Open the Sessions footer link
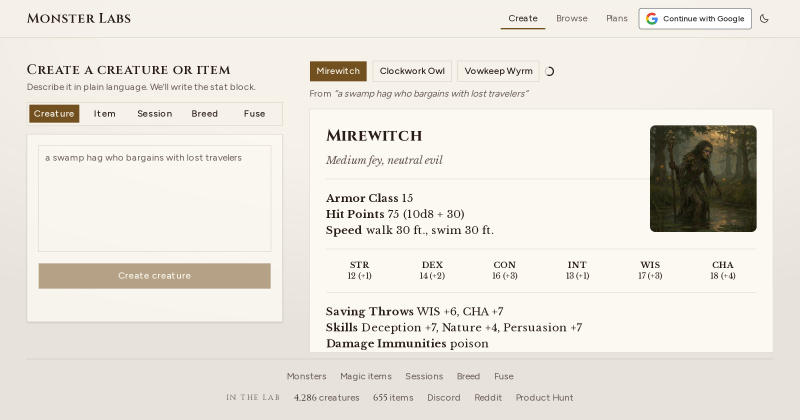This screenshot has height=420, width=800. (424, 376)
